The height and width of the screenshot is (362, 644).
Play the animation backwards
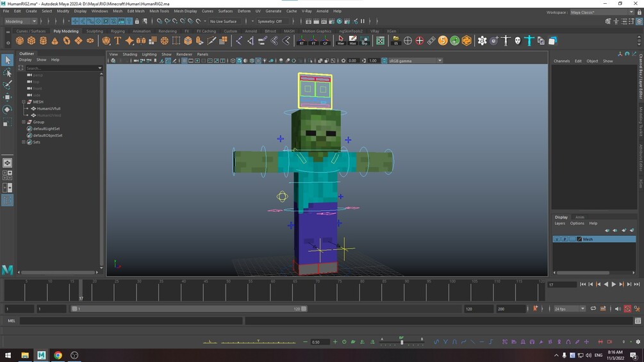point(606,284)
